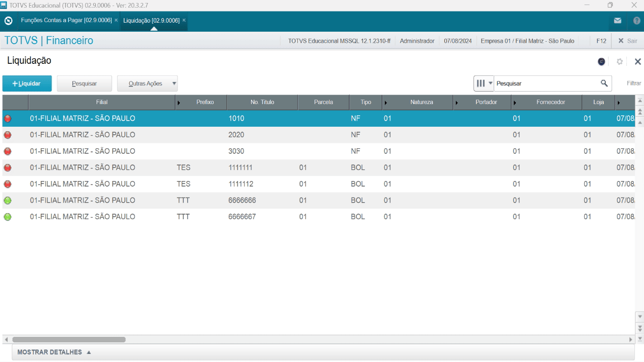Click the Sair exit button
Viewport: 644px width, 362px height.
pos(627,41)
